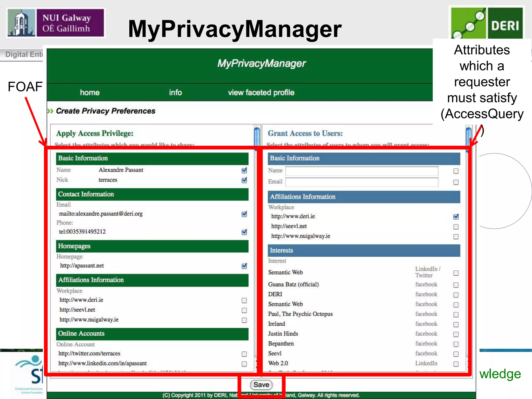Click the Create Privacy Preferences heading
The width and height of the screenshot is (532, 399).
105,111
